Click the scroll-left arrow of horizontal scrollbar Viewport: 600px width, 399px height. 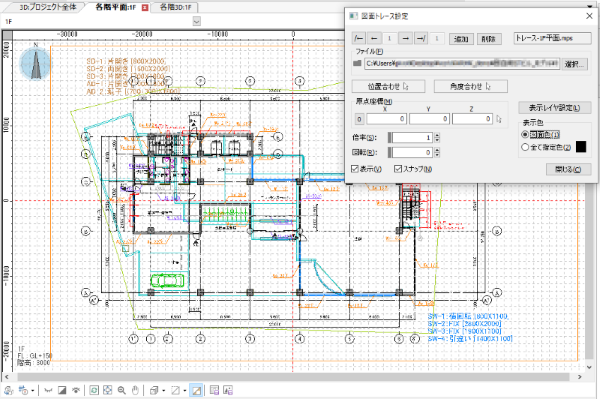[7, 377]
